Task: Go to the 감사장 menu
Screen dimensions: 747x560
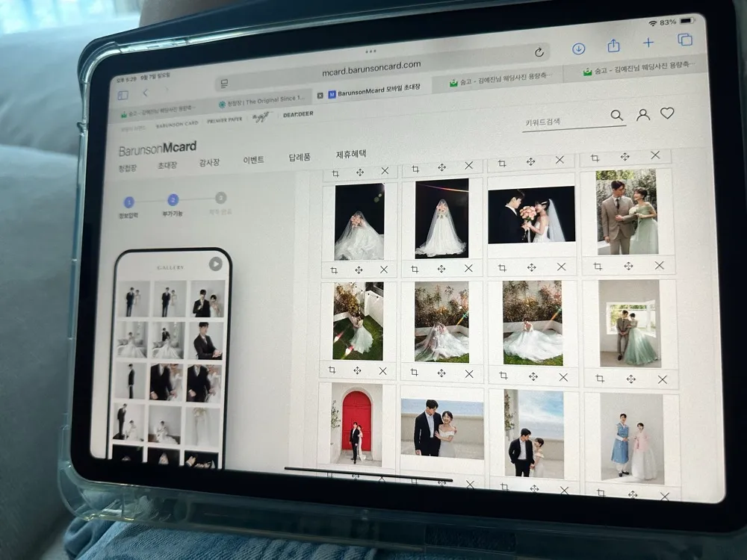Action: tap(209, 162)
